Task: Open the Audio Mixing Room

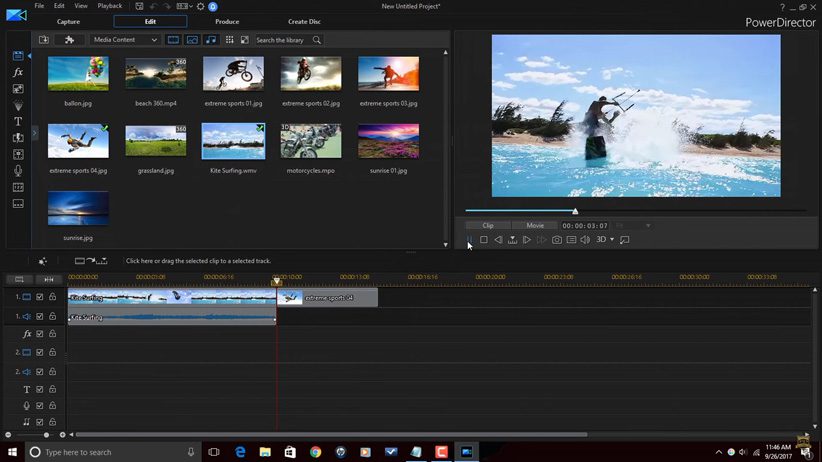Action: click(x=18, y=154)
